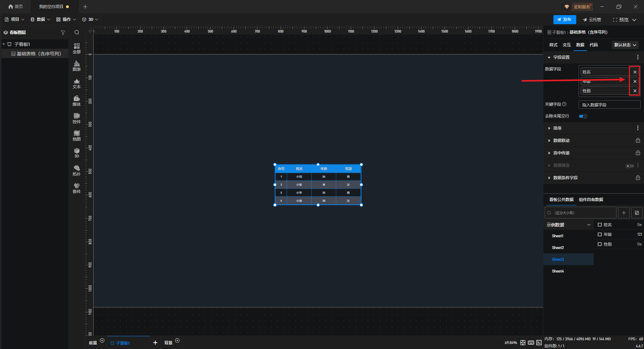This screenshot has height=349, width=644.
Task: Toggle the 去除末尾空行 switch
Action: (x=583, y=116)
